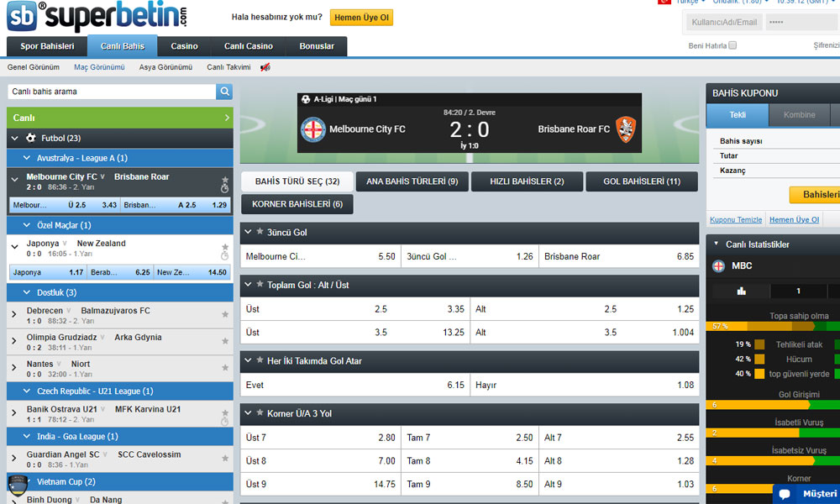Viewport: 840px width, 504px height.
Task: Open the Spor Bahisleri menu
Action: pyautogui.click(x=47, y=46)
